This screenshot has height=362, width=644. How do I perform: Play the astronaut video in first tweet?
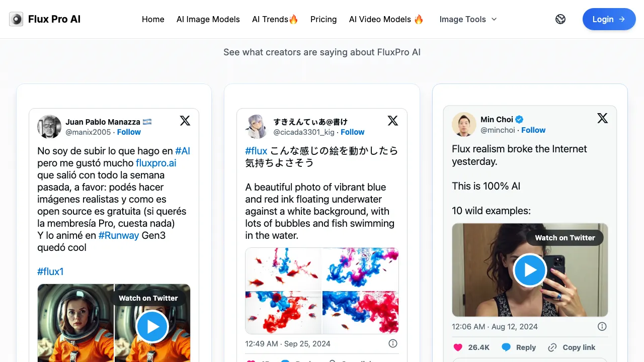tap(152, 326)
